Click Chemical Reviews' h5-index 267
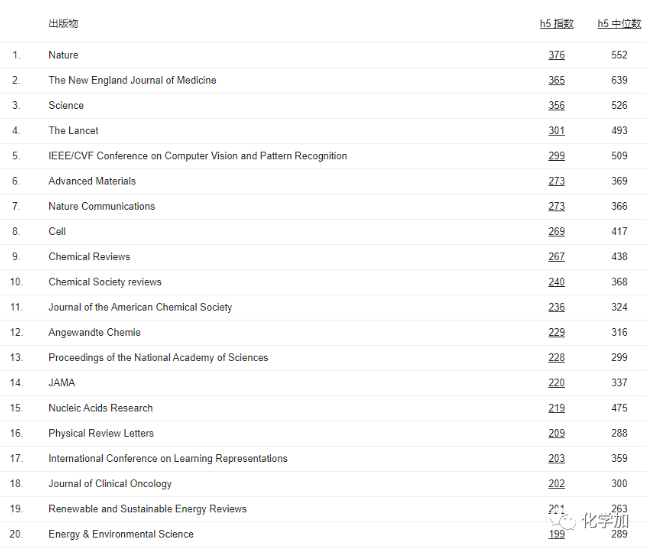Screen dimensions: 647x556 tap(556, 257)
